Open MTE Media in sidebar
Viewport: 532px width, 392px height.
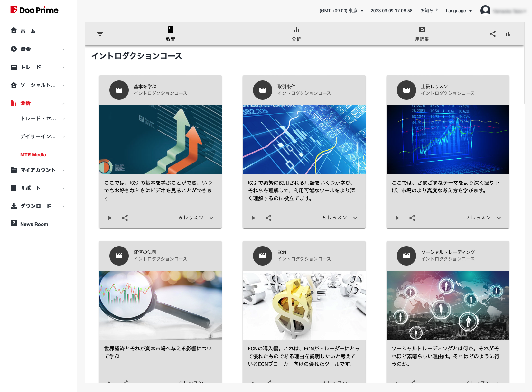[33, 155]
